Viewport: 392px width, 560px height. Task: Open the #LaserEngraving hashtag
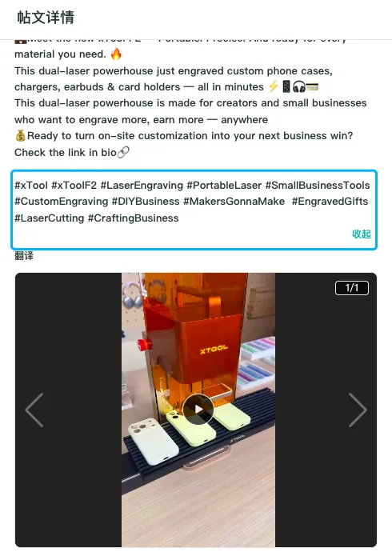pos(142,186)
